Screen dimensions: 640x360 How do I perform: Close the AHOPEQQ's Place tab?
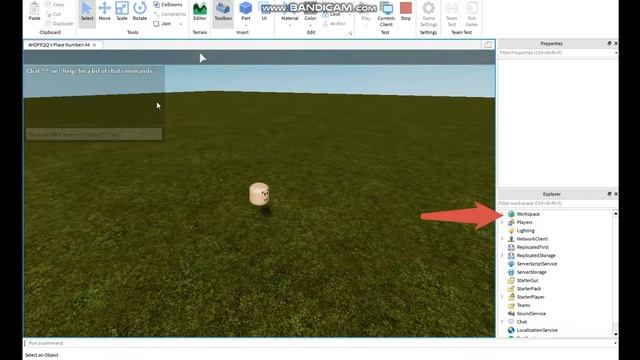click(94, 45)
